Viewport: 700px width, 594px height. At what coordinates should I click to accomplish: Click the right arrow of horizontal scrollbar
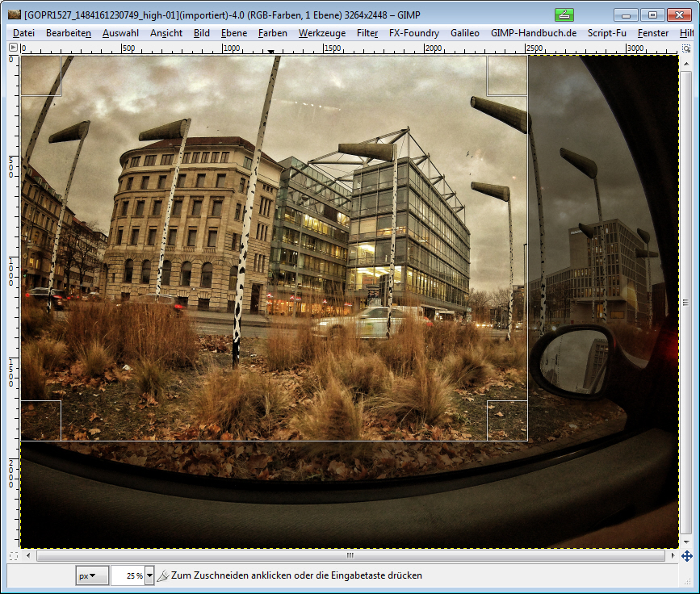[672, 556]
